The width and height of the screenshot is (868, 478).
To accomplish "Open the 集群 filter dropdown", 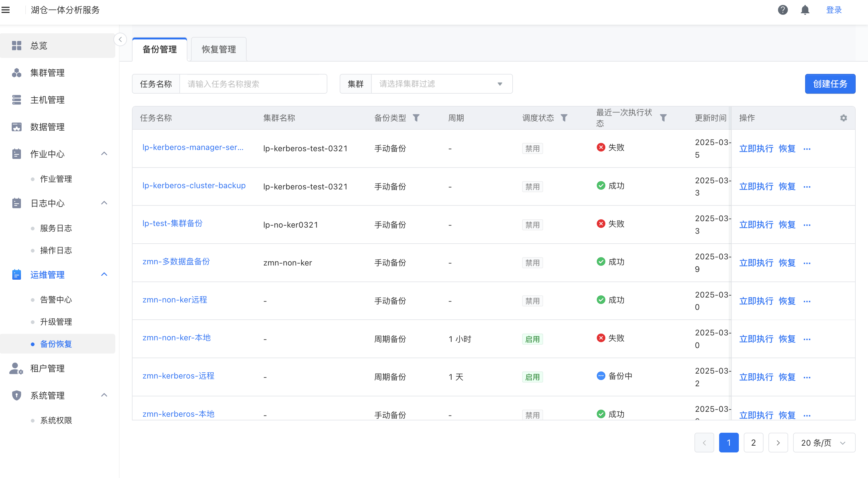I will point(441,84).
